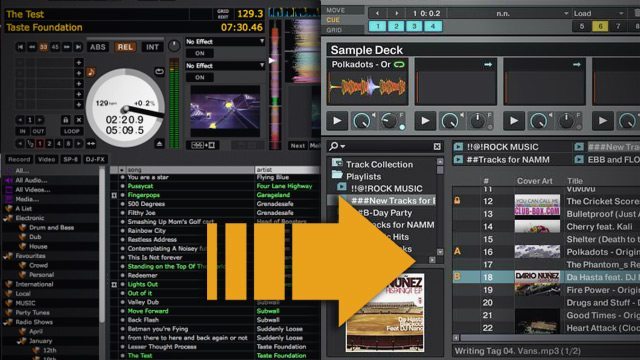Jump to previous cue in Traktor

378,13
